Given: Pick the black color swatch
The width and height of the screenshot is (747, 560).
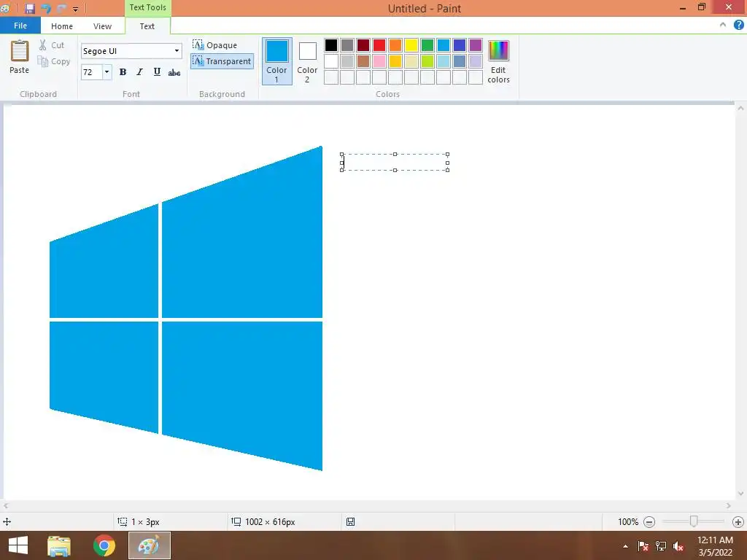Looking at the screenshot, I should coord(331,45).
